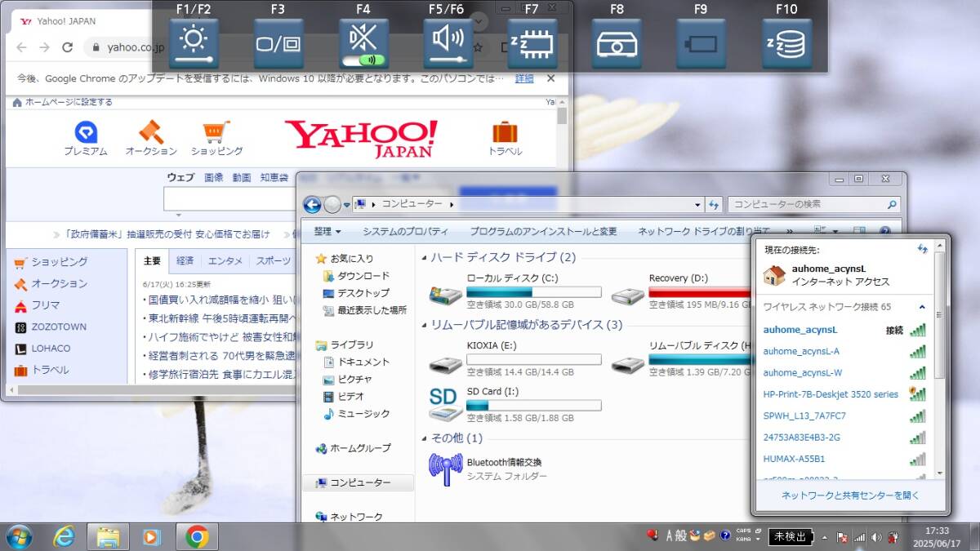
Task: Open the 整理 dropdown menu
Action: pos(327,232)
